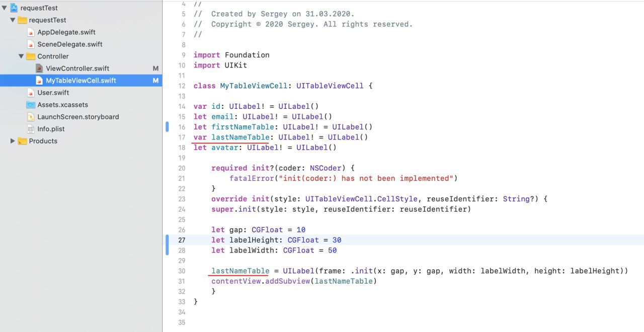The height and width of the screenshot is (332, 644).
Task: Click the comment 'Created by Sergey on 31.03.2020.'
Action: (283, 14)
